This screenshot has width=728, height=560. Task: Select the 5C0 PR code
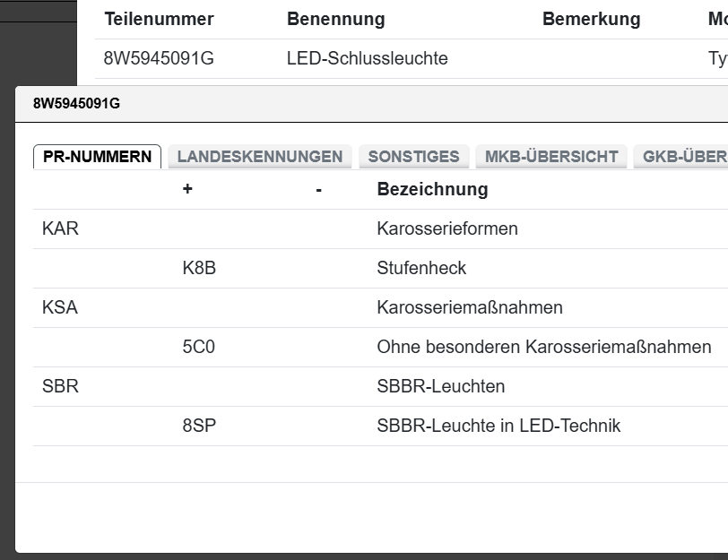[x=198, y=347]
